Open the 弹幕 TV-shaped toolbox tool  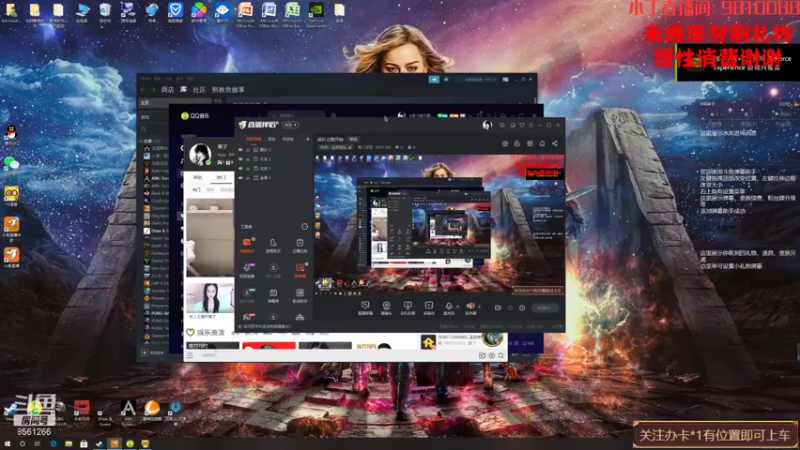click(273, 294)
